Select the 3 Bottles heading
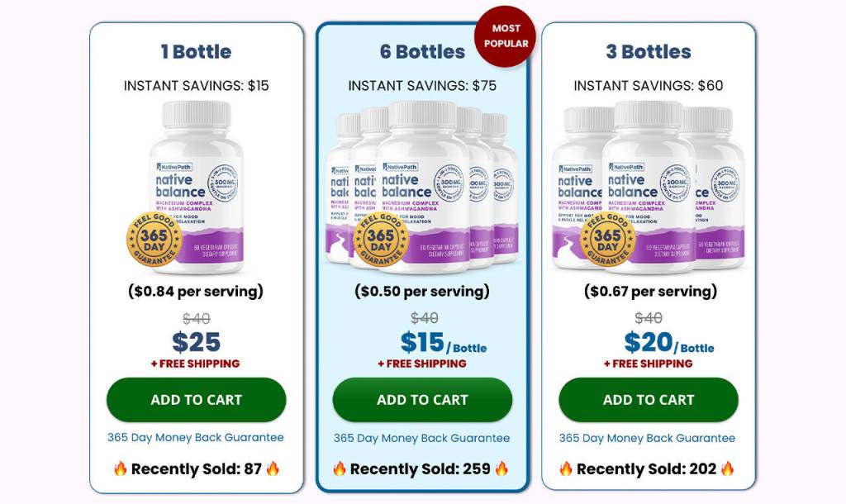 click(649, 52)
